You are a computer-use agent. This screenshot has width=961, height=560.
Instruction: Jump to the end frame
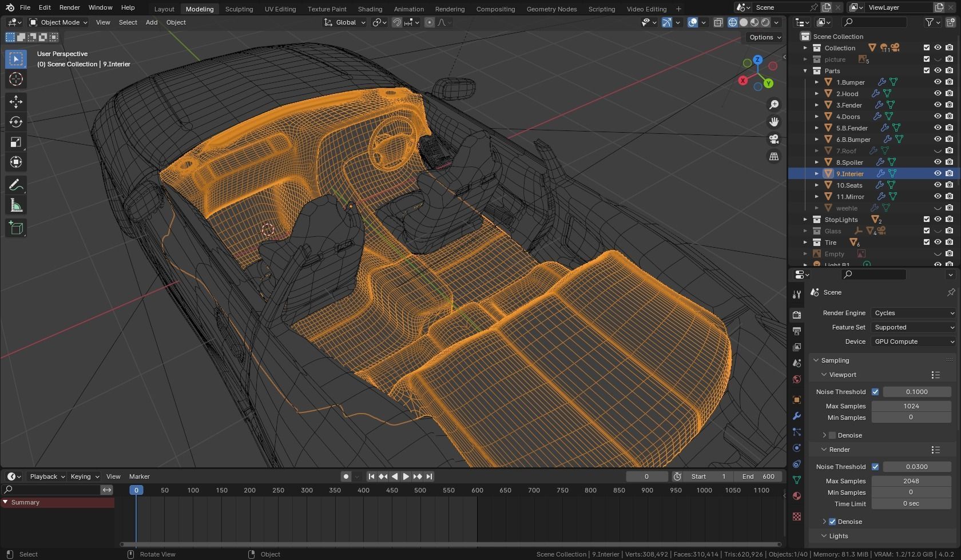coord(429,476)
